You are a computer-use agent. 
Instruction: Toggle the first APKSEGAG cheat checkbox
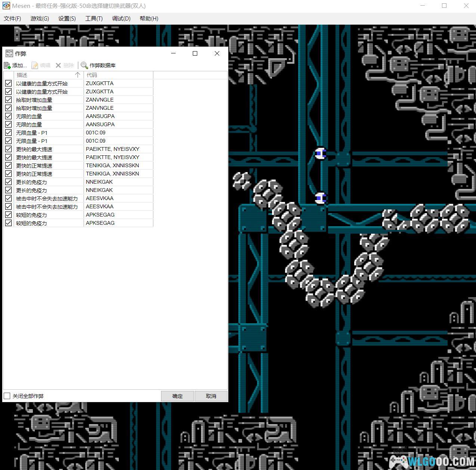(8, 215)
